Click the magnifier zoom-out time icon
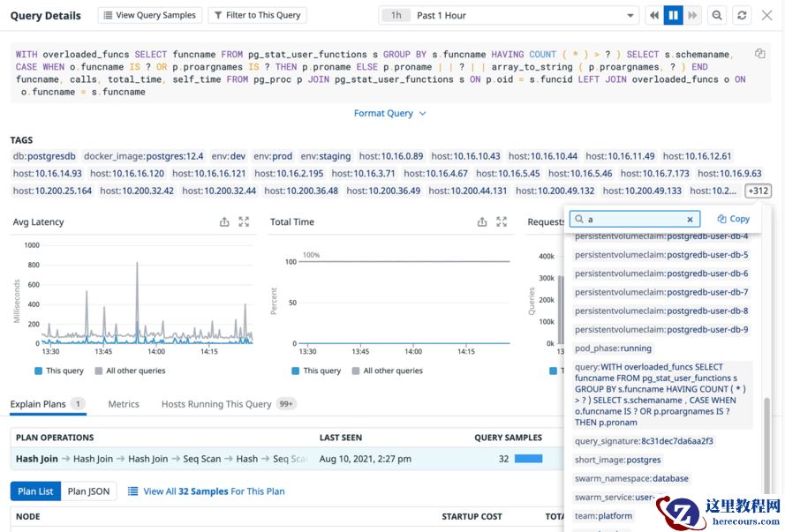This screenshot has width=785, height=532. point(717,16)
